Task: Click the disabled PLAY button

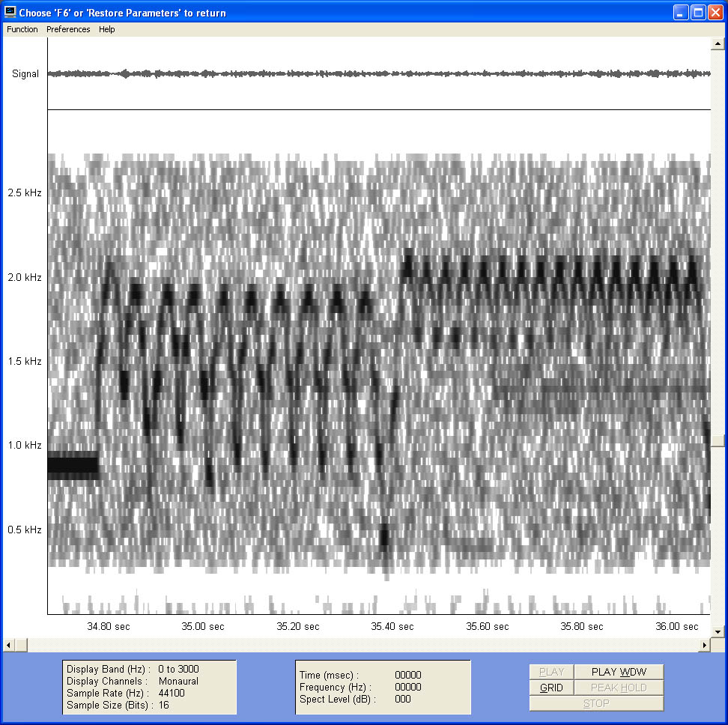Action: [551, 672]
